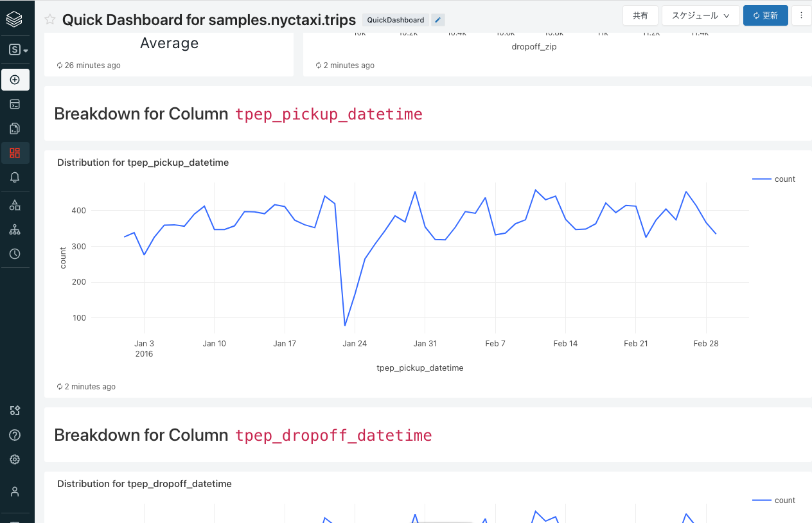
Task: Click the blue 更新 refresh button
Action: point(765,15)
